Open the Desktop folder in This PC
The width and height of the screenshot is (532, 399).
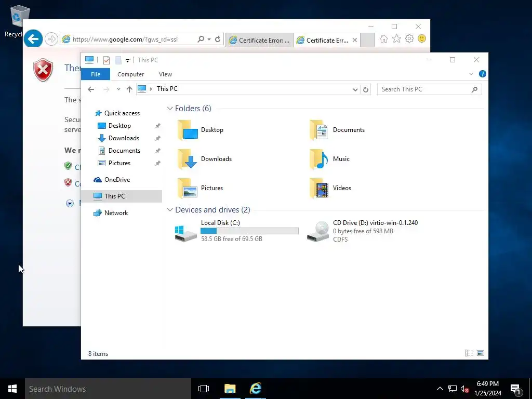pos(200,130)
